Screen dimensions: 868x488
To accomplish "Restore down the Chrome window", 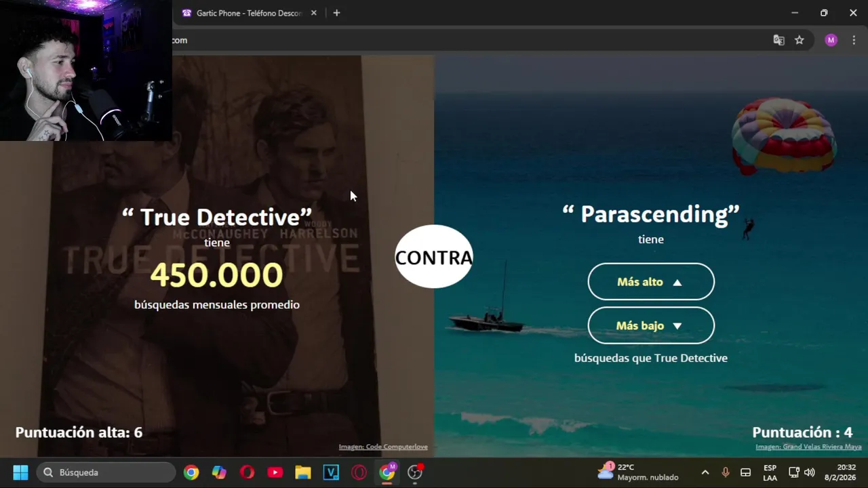I will pyautogui.click(x=824, y=13).
